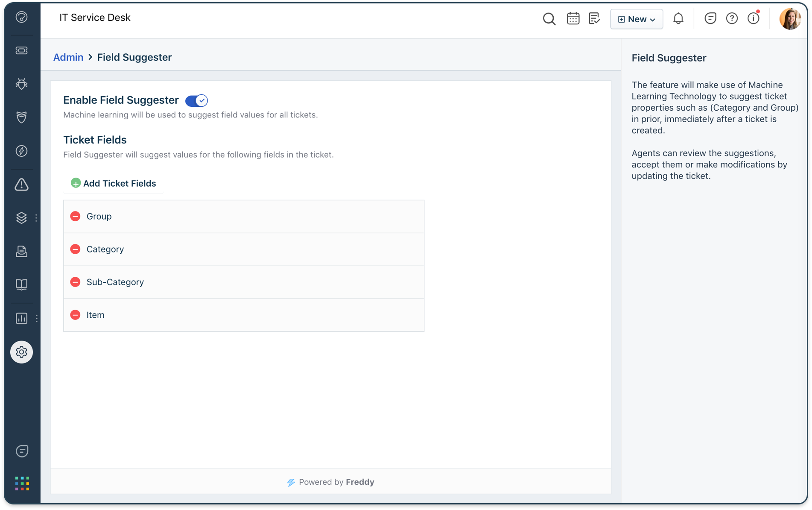The image size is (812, 510).
Task: Expand the Reports submenu dots
Action: coord(37,319)
